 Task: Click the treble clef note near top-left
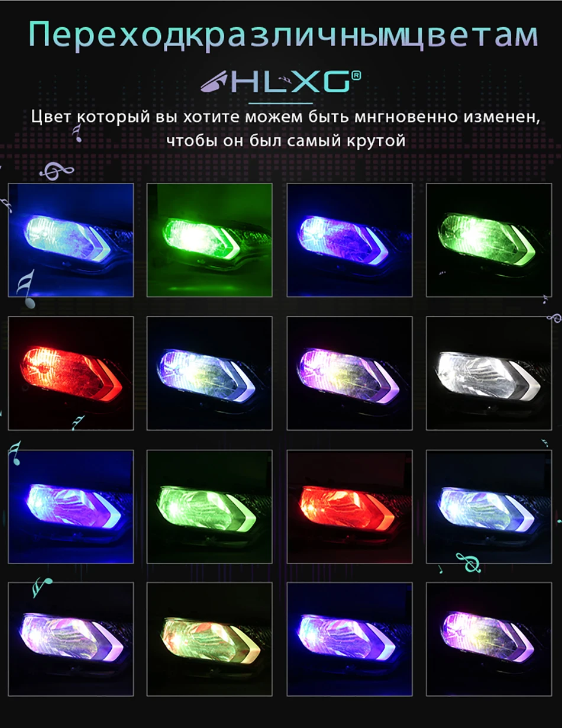(56, 171)
